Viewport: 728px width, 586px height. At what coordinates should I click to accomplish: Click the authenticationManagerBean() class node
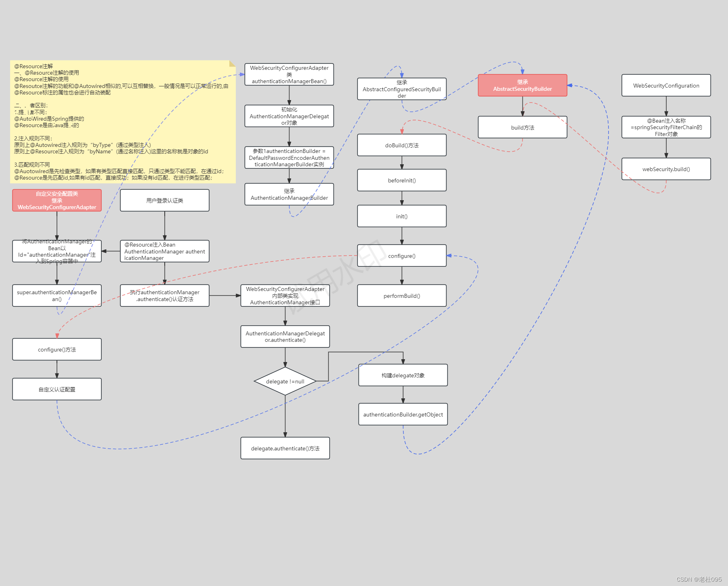tap(289, 75)
